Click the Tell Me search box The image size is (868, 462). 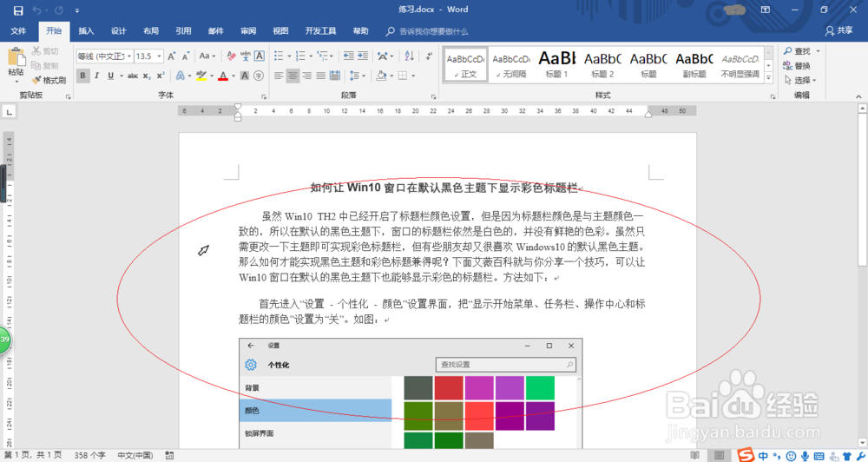[427, 31]
